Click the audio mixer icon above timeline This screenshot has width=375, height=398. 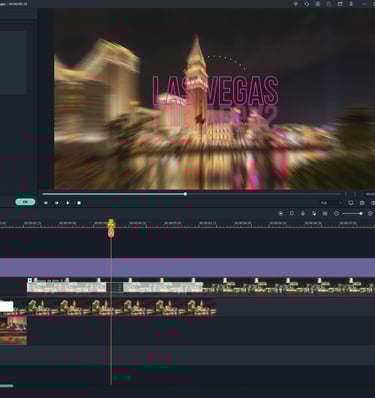[x=325, y=213]
